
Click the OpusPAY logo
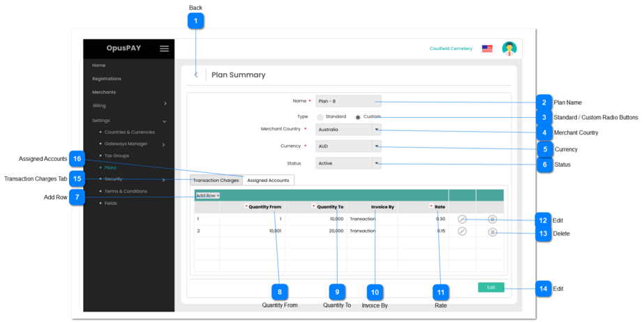(x=123, y=48)
